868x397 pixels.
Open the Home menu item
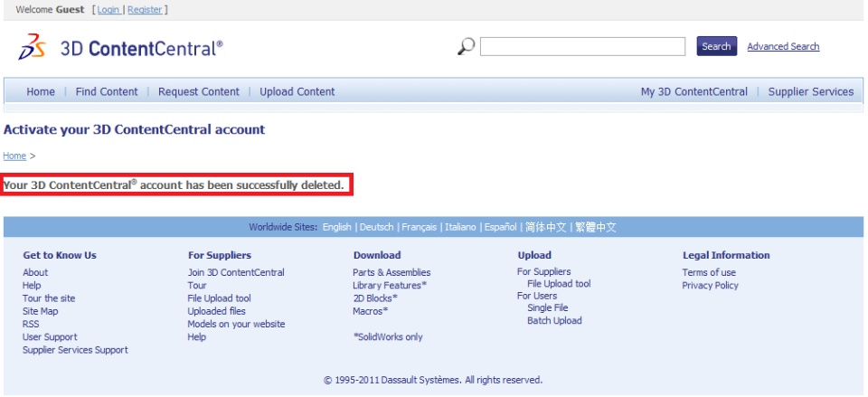[41, 92]
